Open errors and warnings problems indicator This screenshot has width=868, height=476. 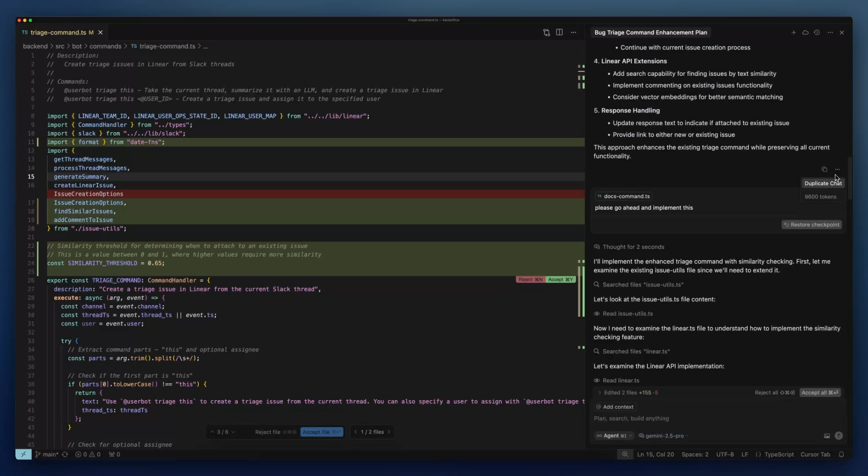[88, 454]
